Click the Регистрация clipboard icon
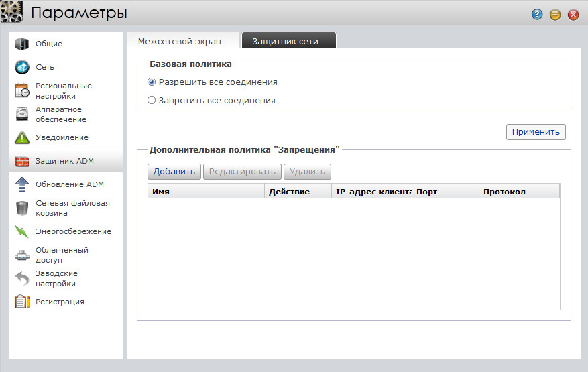 [22, 302]
